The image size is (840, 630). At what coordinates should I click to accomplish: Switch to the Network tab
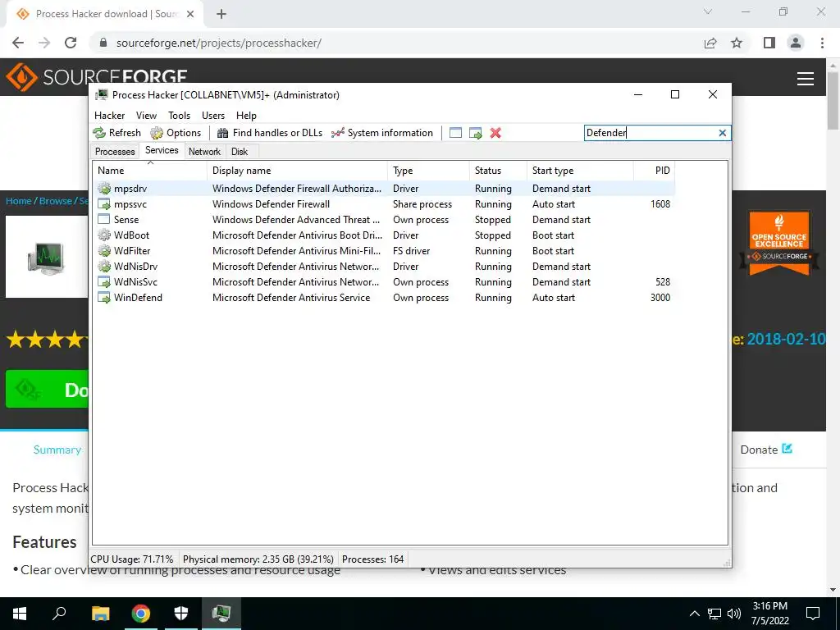tap(204, 152)
